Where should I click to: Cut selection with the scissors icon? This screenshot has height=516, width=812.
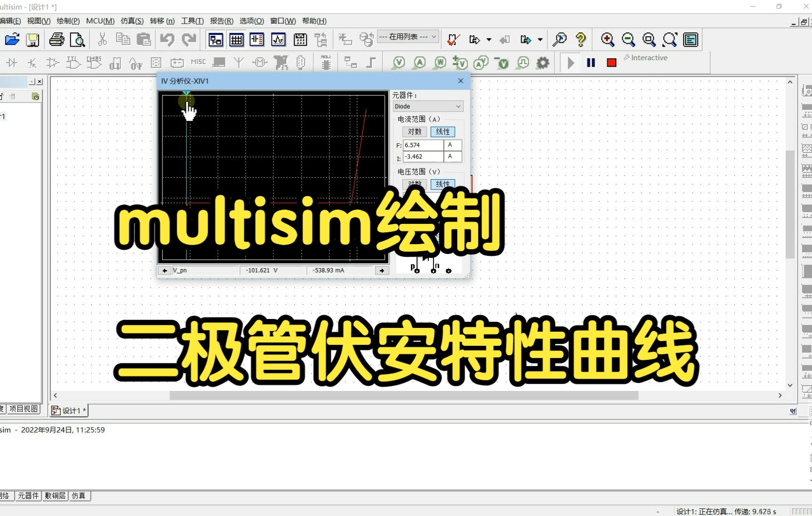click(102, 40)
